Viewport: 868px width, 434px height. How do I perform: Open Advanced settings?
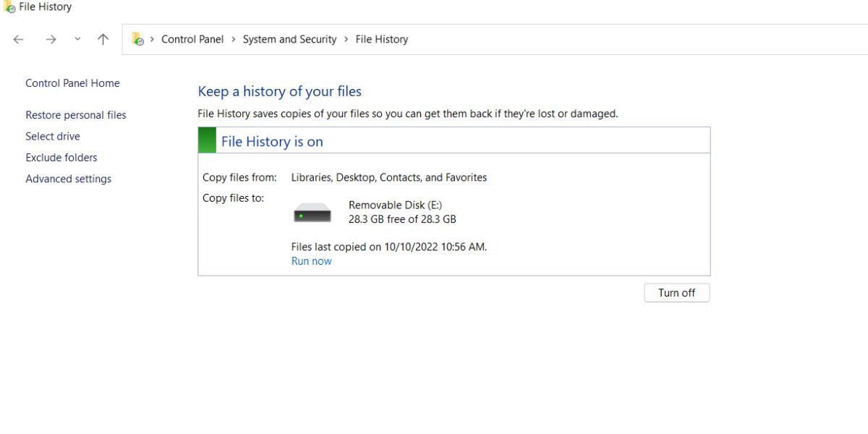tap(69, 179)
